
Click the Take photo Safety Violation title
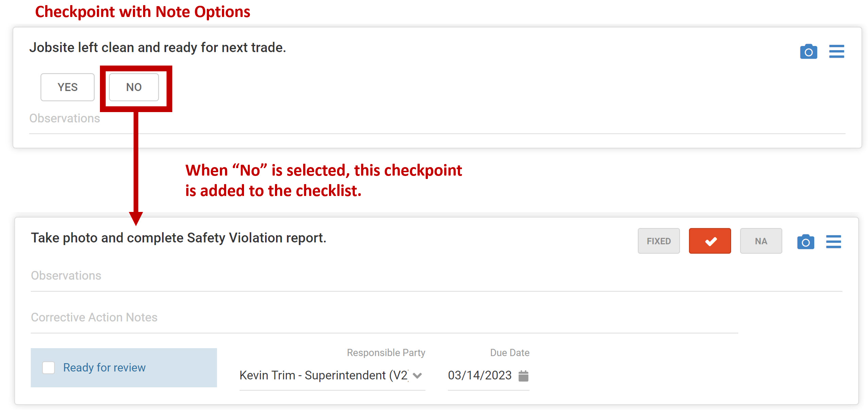point(178,238)
